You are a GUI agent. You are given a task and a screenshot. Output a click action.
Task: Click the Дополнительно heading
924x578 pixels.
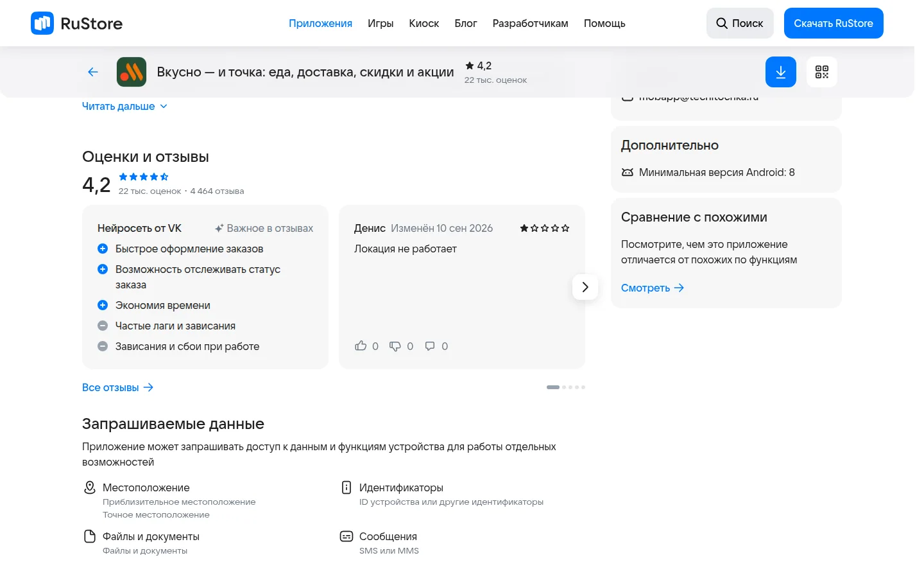click(670, 145)
